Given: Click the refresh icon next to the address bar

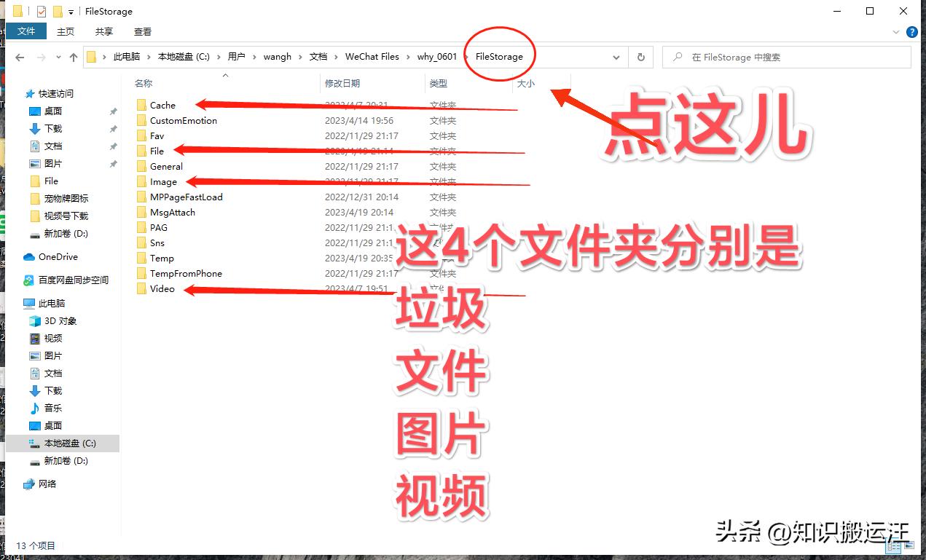Looking at the screenshot, I should [640, 57].
